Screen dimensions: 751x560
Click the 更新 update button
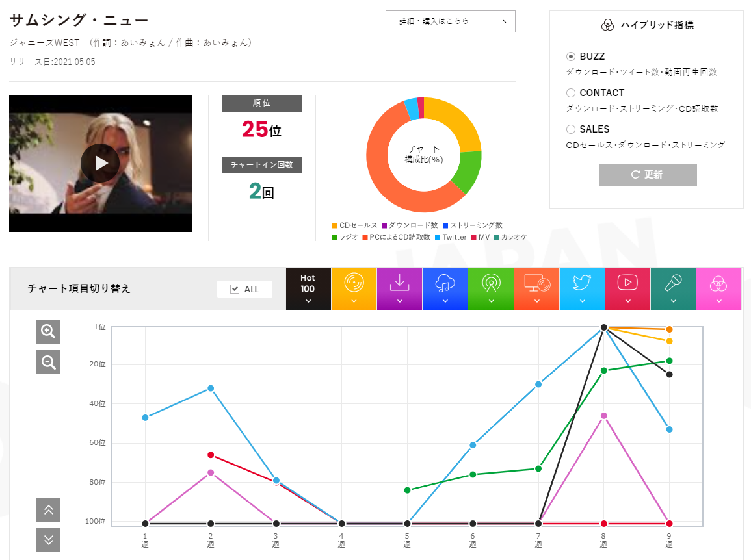[x=648, y=175]
